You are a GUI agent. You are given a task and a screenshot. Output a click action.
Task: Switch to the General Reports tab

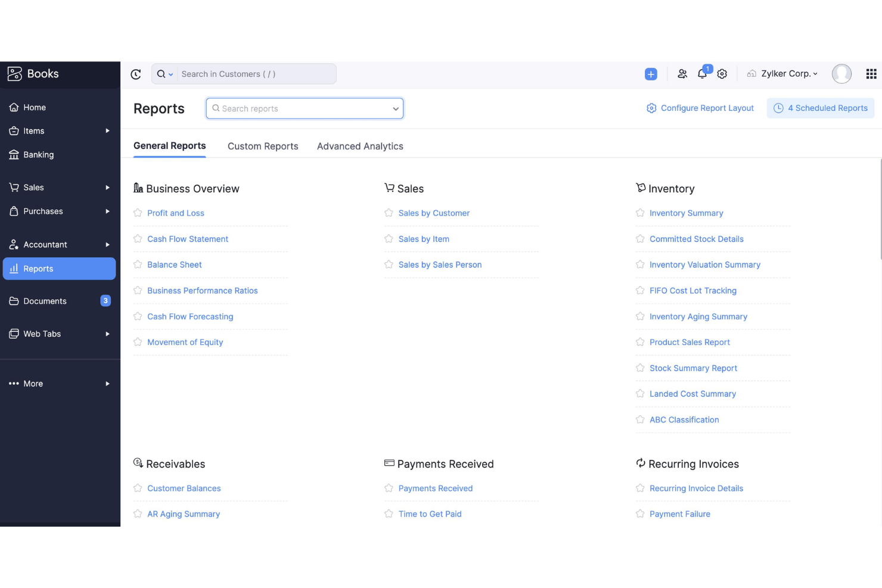point(170,146)
